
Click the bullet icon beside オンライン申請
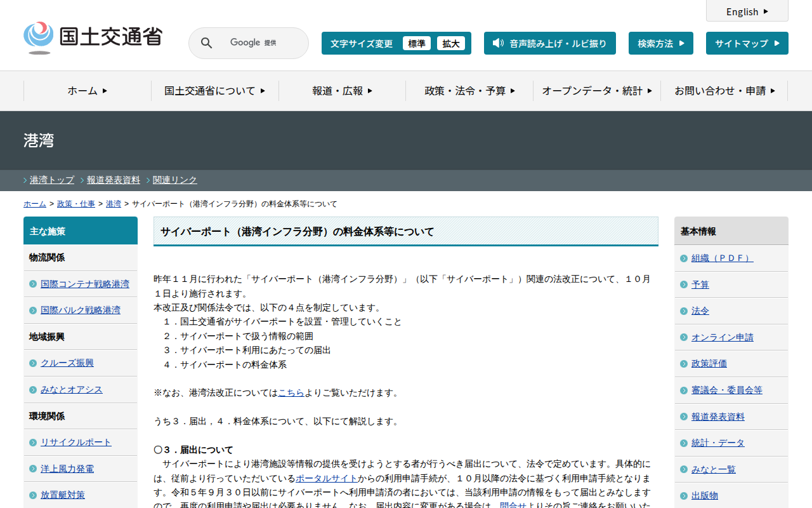click(x=684, y=338)
